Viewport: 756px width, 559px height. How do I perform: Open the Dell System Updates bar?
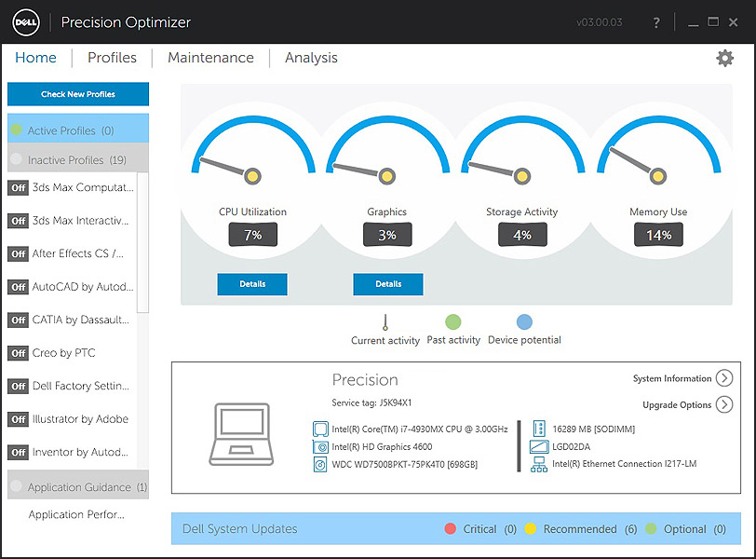(456, 528)
